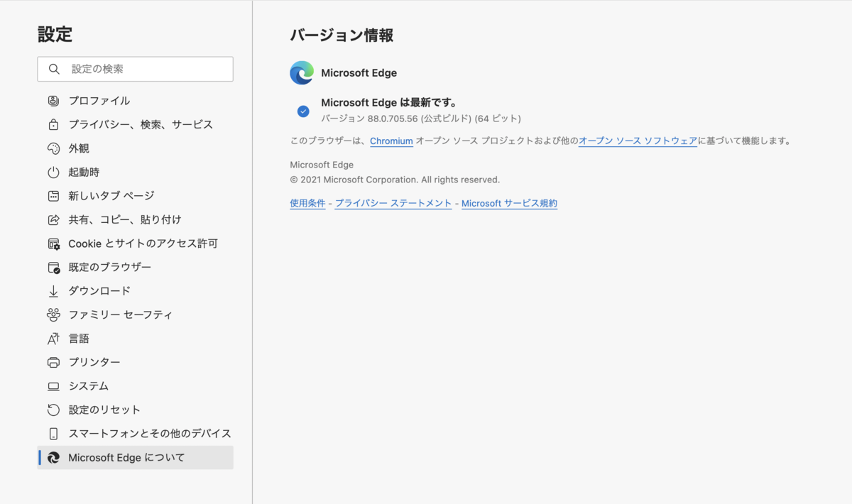Open the 使用条件 link

point(307,203)
